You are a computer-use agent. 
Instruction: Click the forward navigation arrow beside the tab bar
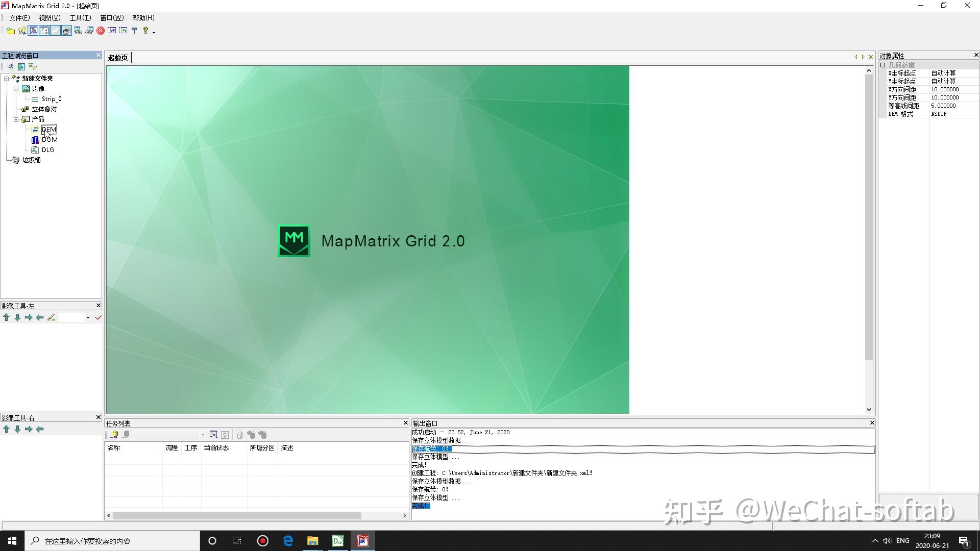[x=863, y=57]
